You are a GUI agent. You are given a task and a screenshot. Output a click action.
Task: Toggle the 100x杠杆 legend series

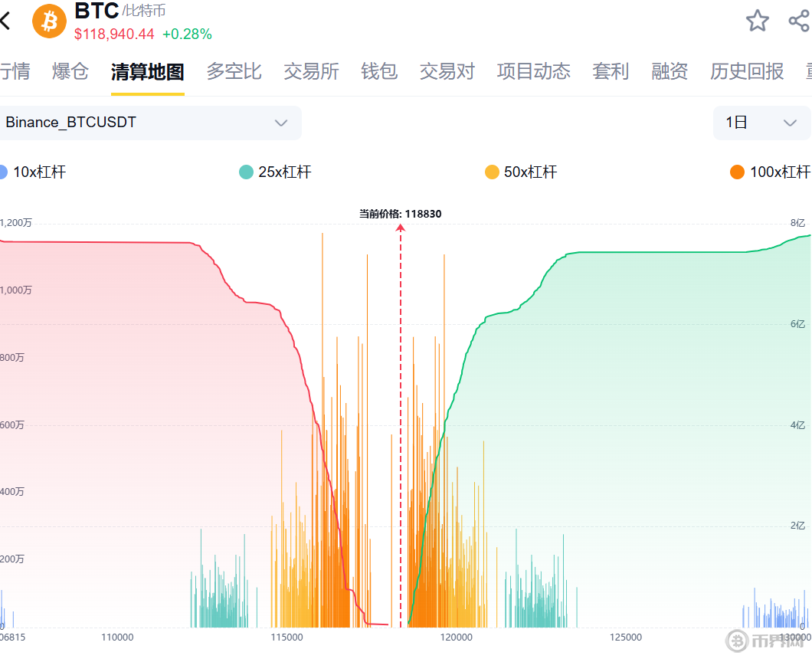(x=770, y=172)
